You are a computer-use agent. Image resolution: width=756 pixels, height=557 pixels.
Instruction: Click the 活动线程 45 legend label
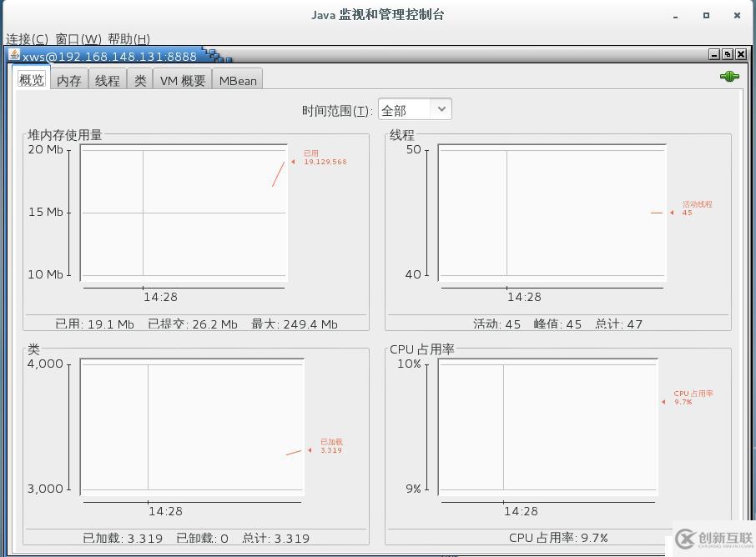(697, 208)
